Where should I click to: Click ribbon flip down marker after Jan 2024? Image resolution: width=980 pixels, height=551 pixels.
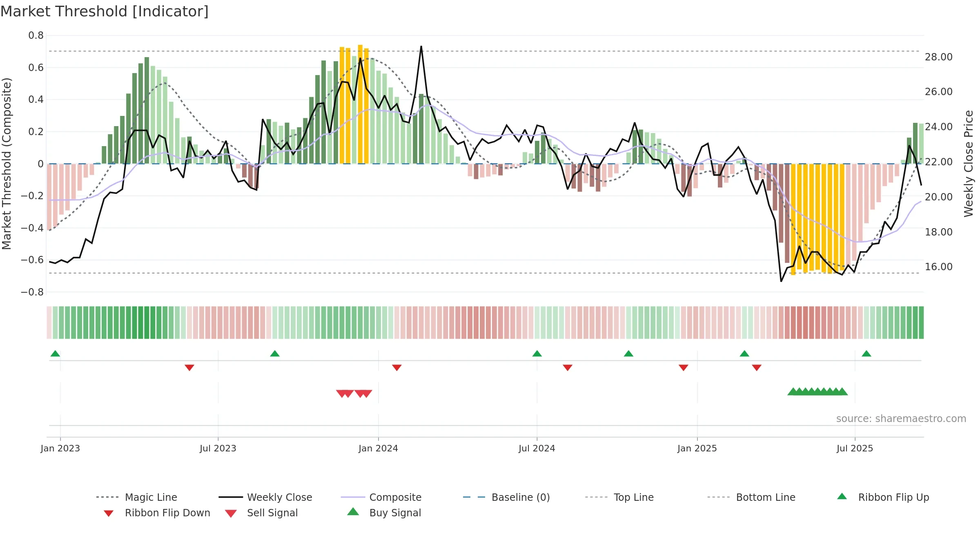click(397, 368)
